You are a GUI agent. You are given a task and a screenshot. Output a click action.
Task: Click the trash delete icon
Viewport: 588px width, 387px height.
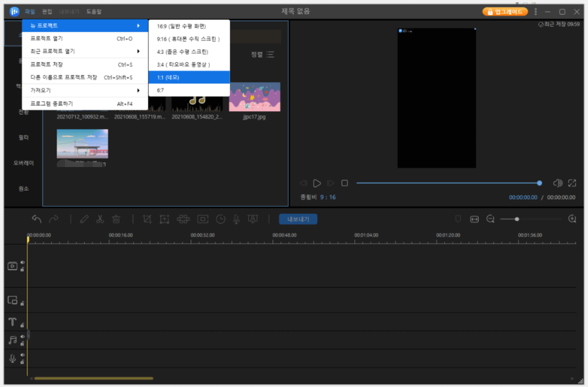click(x=116, y=219)
